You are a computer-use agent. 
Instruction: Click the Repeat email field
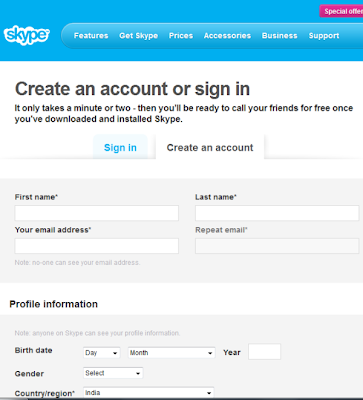(277, 246)
